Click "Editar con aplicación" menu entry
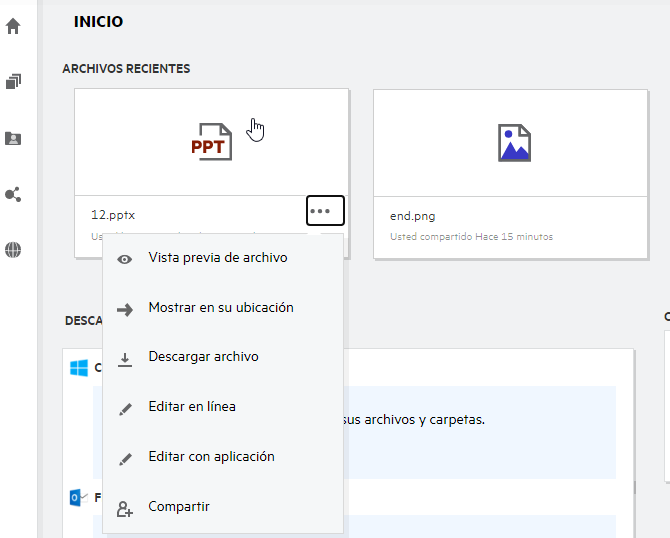 [211, 457]
